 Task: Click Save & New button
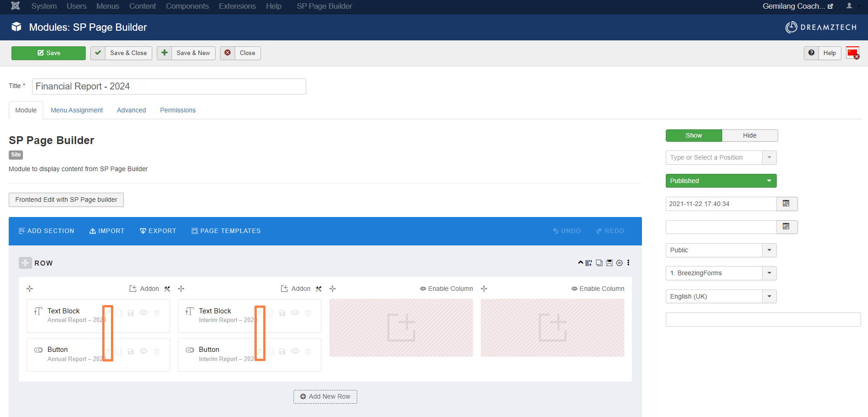click(x=186, y=53)
